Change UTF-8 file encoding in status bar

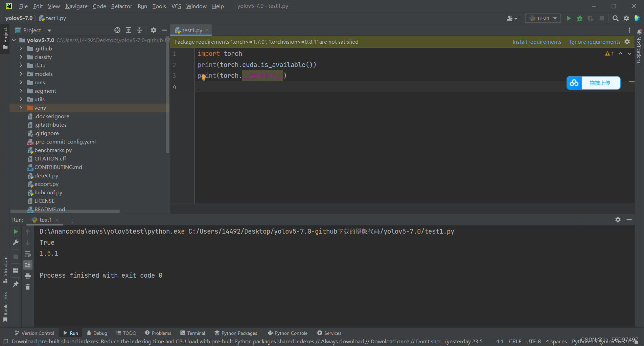click(533, 341)
